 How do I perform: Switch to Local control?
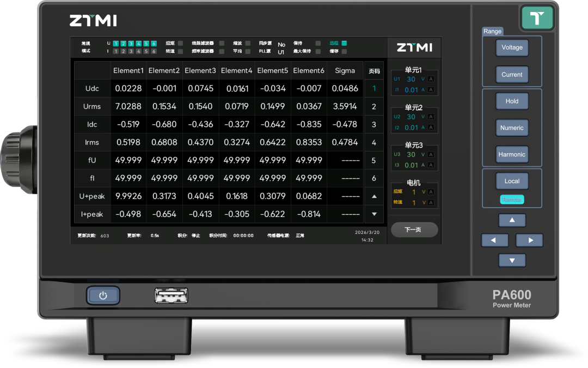click(x=512, y=181)
